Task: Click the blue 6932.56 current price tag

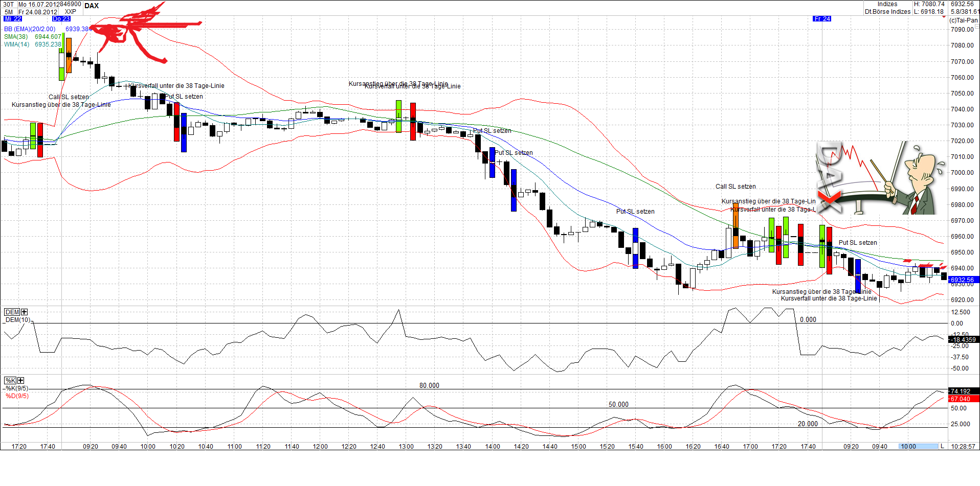Action: pyautogui.click(x=964, y=280)
